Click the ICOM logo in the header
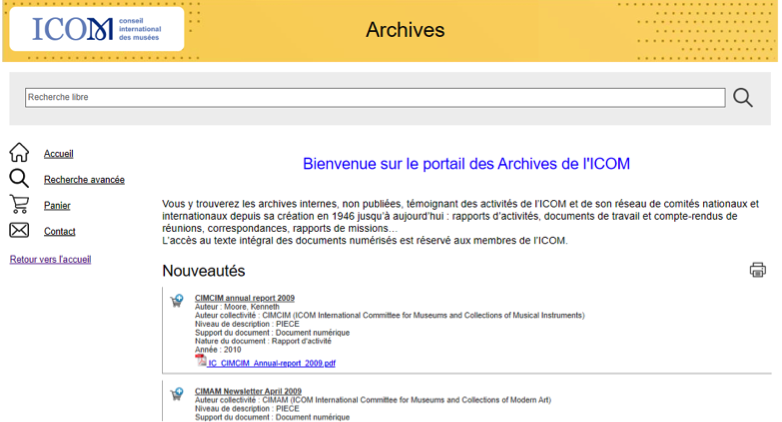The height and width of the screenshot is (422, 782). point(97,29)
